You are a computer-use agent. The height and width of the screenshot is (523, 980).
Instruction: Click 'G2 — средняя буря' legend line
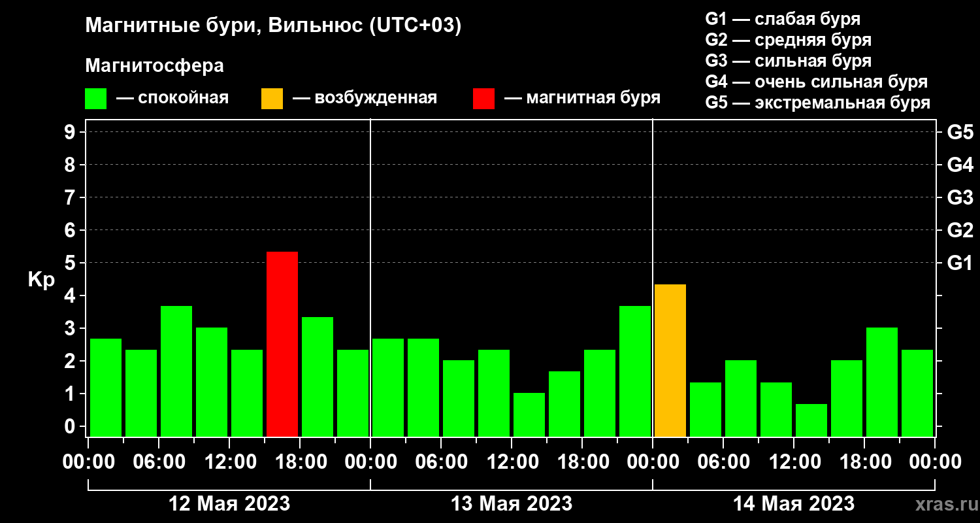788,40
